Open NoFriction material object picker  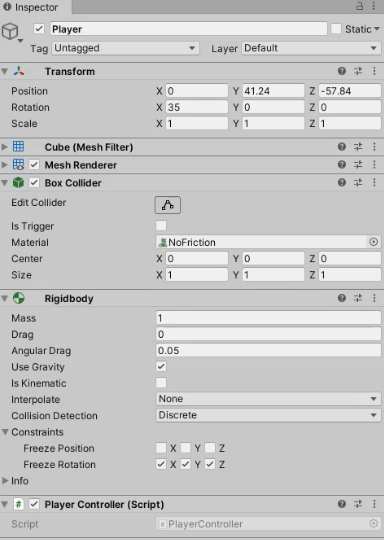click(374, 242)
